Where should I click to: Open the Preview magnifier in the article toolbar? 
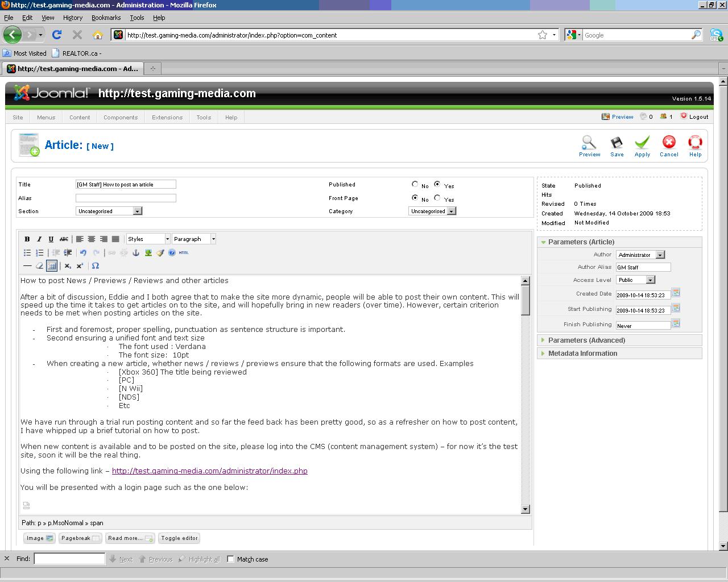coord(589,146)
